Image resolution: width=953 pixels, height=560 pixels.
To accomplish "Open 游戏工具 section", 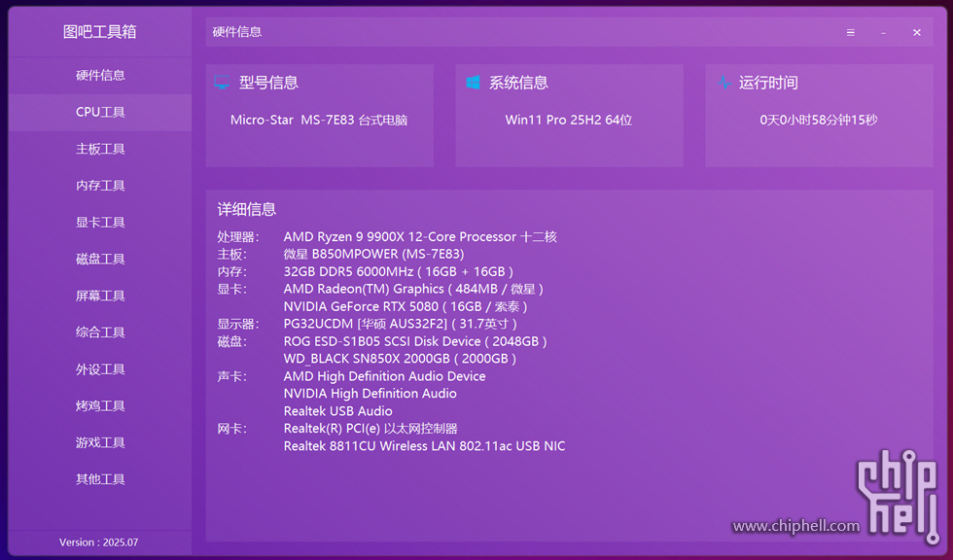I will (x=100, y=442).
